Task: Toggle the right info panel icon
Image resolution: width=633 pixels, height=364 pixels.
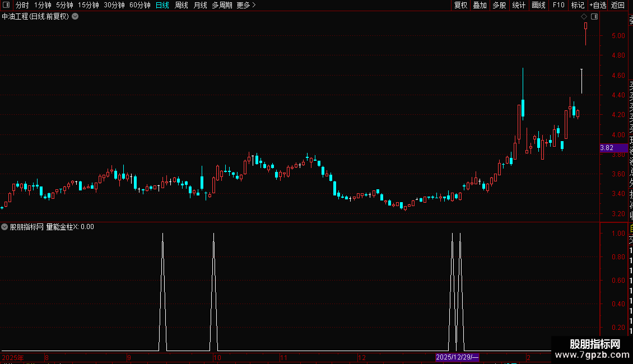Action: click(x=594, y=17)
